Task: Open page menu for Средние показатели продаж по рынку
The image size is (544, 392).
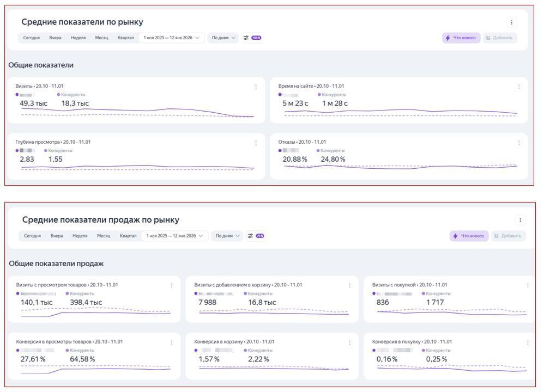Action: point(520,220)
